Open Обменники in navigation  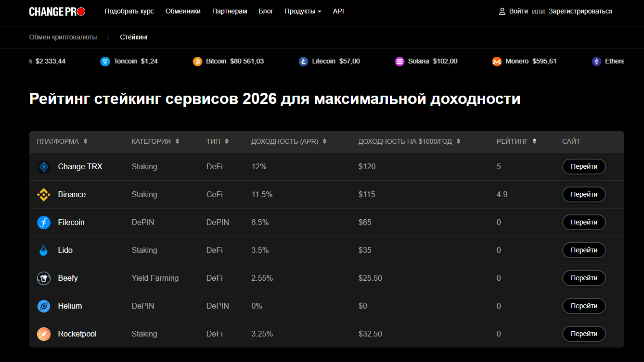(183, 11)
